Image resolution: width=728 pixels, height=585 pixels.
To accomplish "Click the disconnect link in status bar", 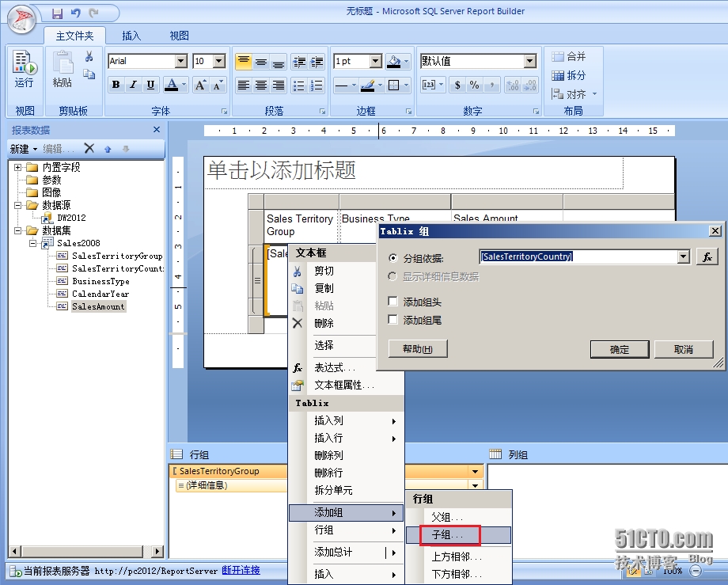I will tap(241, 570).
